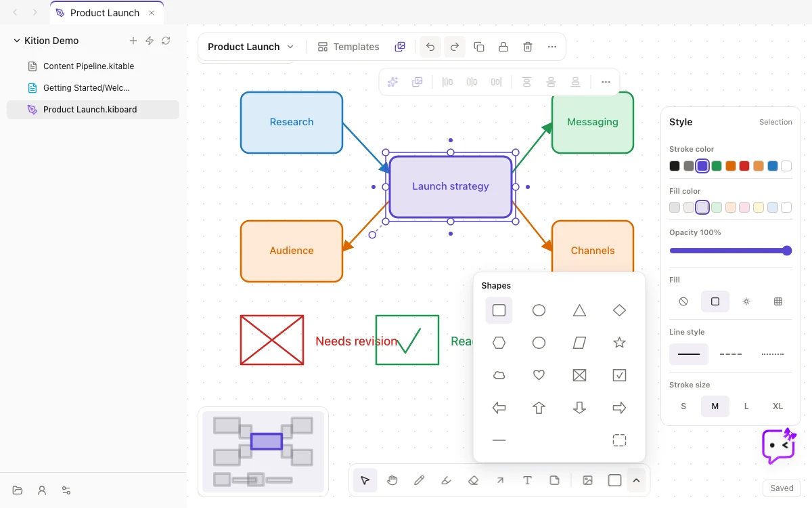This screenshot has width=812, height=508.
Task: Click the insert image tool
Action: (x=588, y=480)
